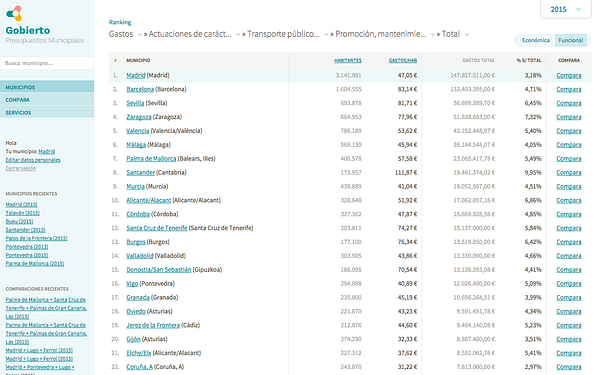Click the Gobierto logo icon

(14, 14)
